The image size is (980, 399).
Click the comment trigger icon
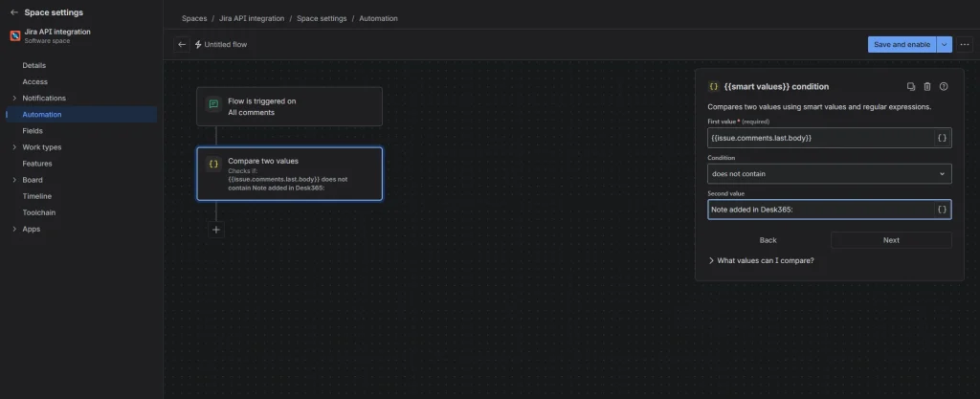[x=213, y=104]
